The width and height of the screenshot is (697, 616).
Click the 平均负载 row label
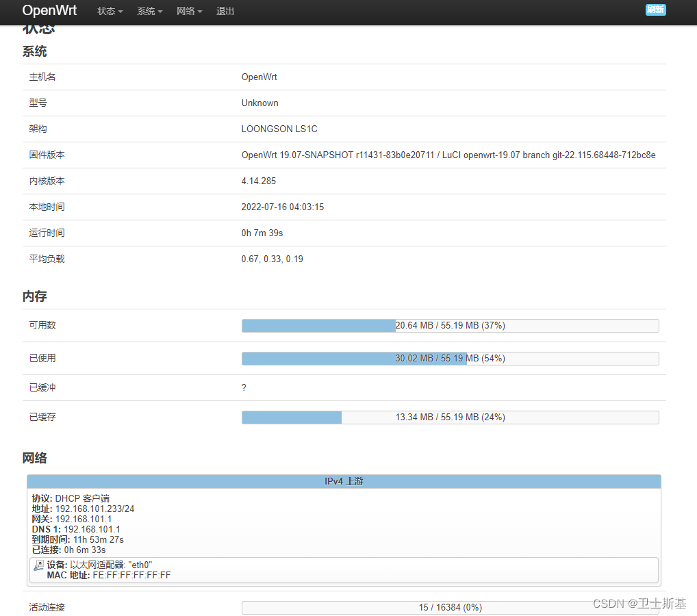(x=47, y=259)
